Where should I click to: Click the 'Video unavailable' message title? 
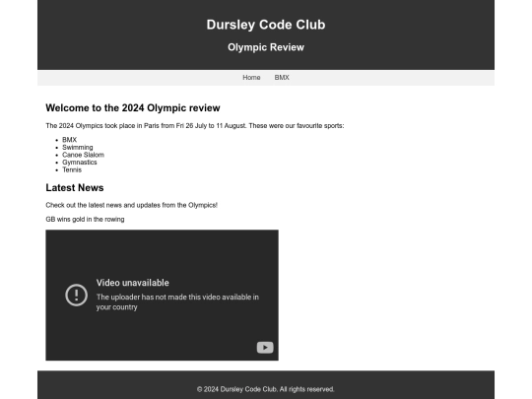[x=133, y=283]
